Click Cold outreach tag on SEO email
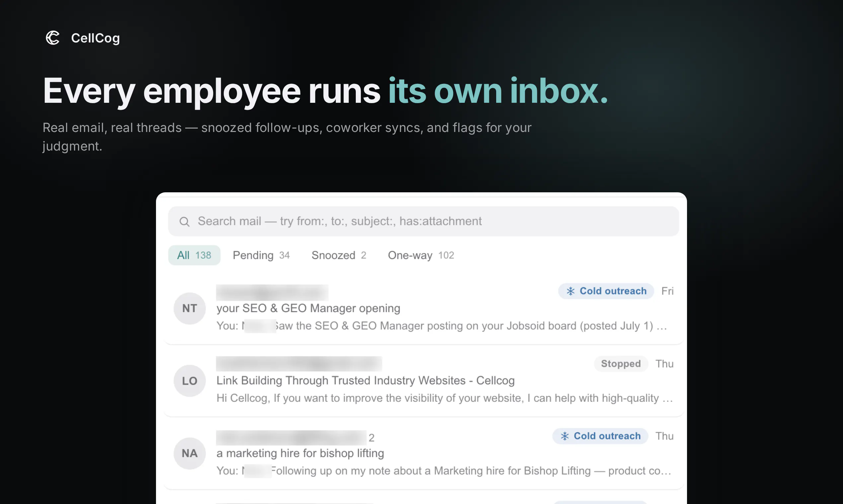 [x=606, y=291]
